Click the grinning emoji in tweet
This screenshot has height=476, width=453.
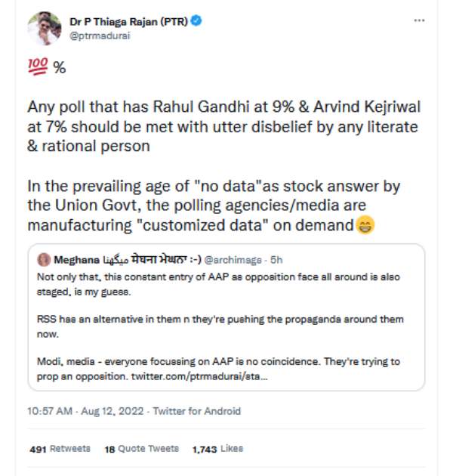(x=365, y=224)
